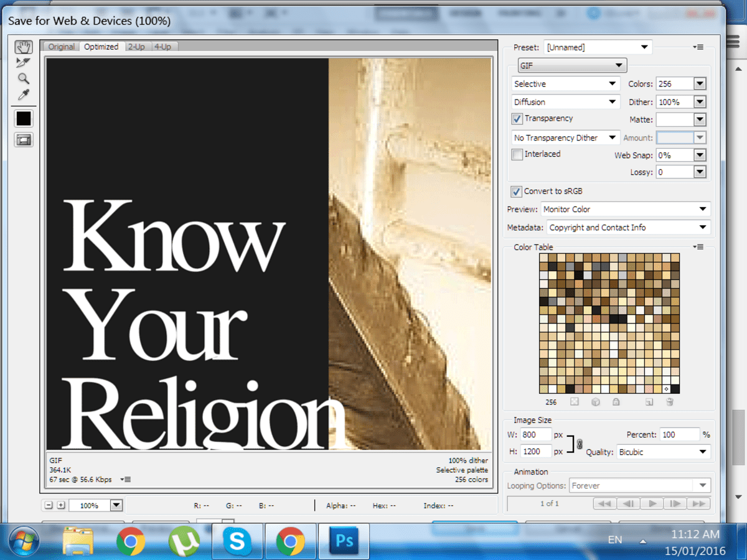Screen dimensions: 747x560
Task: Click the EN language indicator in tray
Action: click(615, 540)
